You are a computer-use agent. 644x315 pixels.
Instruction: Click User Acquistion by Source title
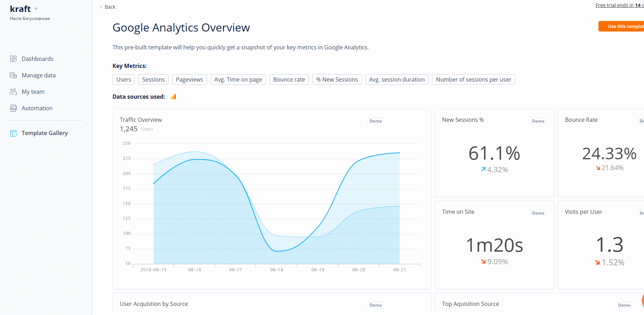click(154, 304)
